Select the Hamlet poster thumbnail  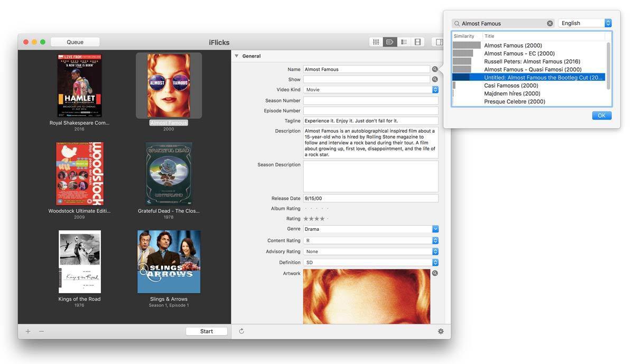(80, 86)
